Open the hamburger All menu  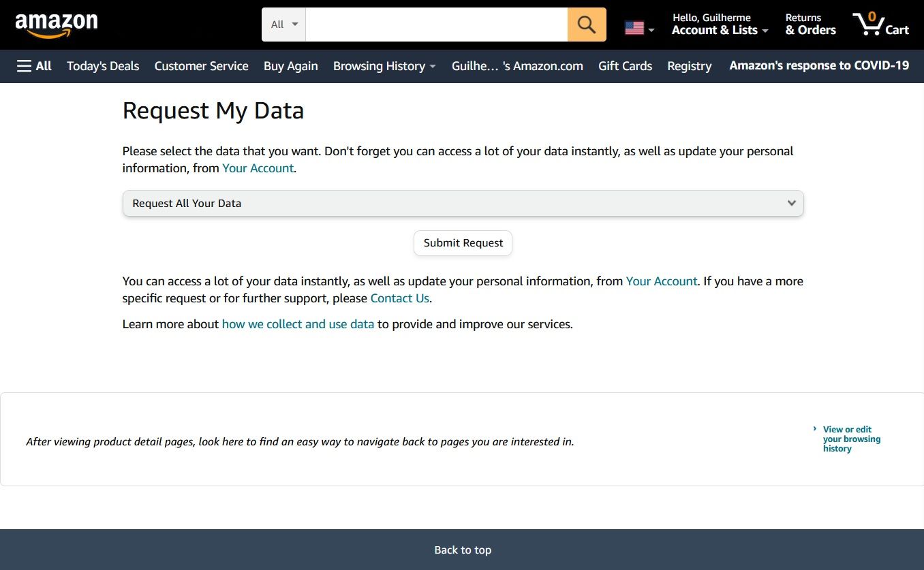click(x=34, y=66)
